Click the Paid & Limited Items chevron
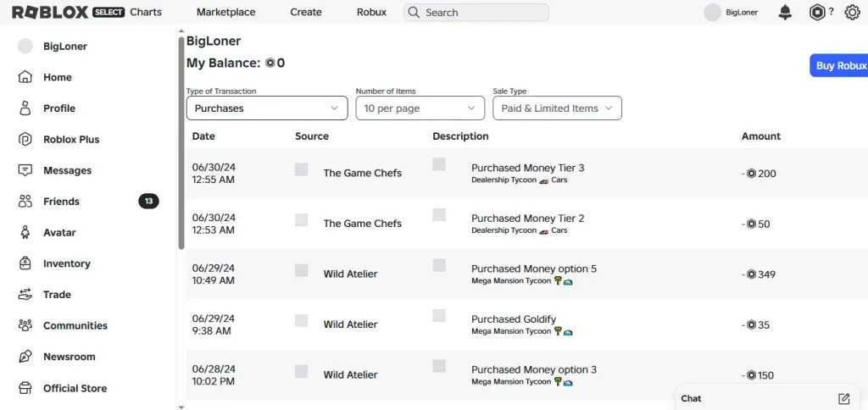 [x=609, y=108]
